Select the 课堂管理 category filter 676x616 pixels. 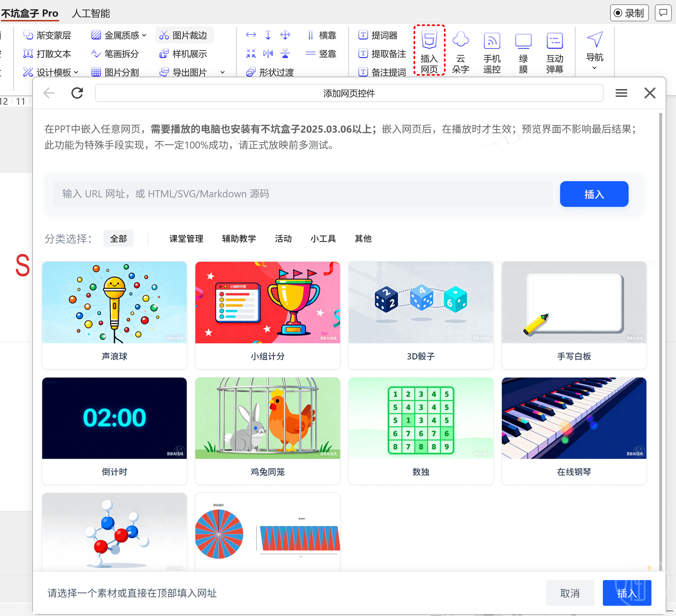[x=186, y=239]
